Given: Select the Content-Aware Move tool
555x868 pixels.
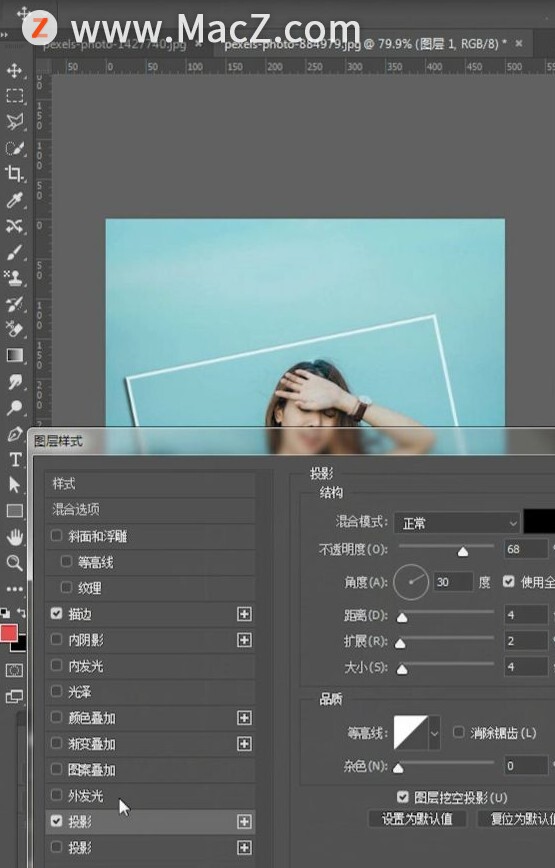Looking at the screenshot, I should tap(14, 226).
